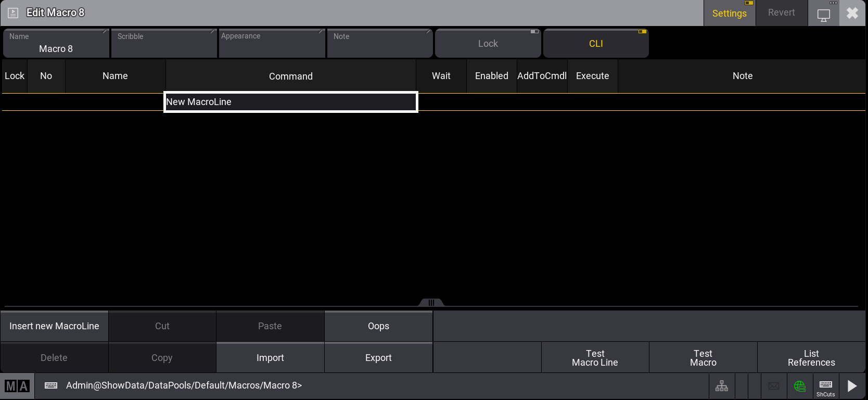The image size is (868, 400).
Task: Click the MA logo button
Action: click(x=17, y=386)
